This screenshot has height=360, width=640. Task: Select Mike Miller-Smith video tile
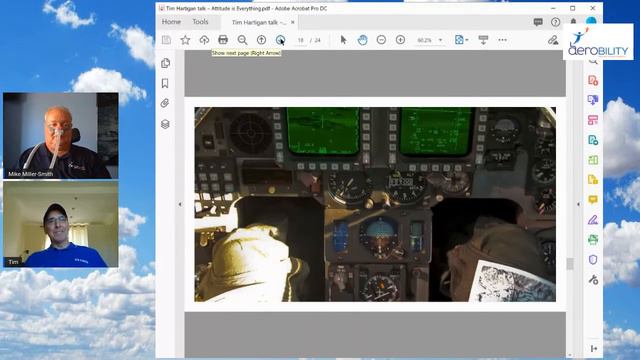61,136
